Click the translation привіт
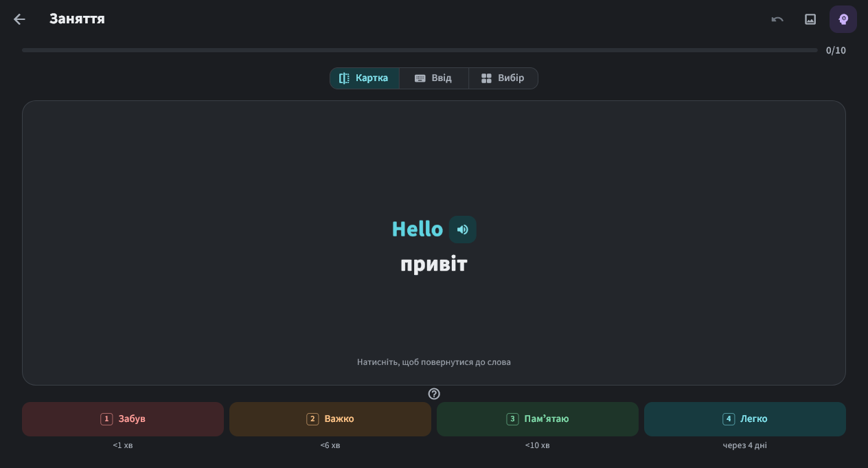The height and width of the screenshot is (468, 868). click(434, 265)
